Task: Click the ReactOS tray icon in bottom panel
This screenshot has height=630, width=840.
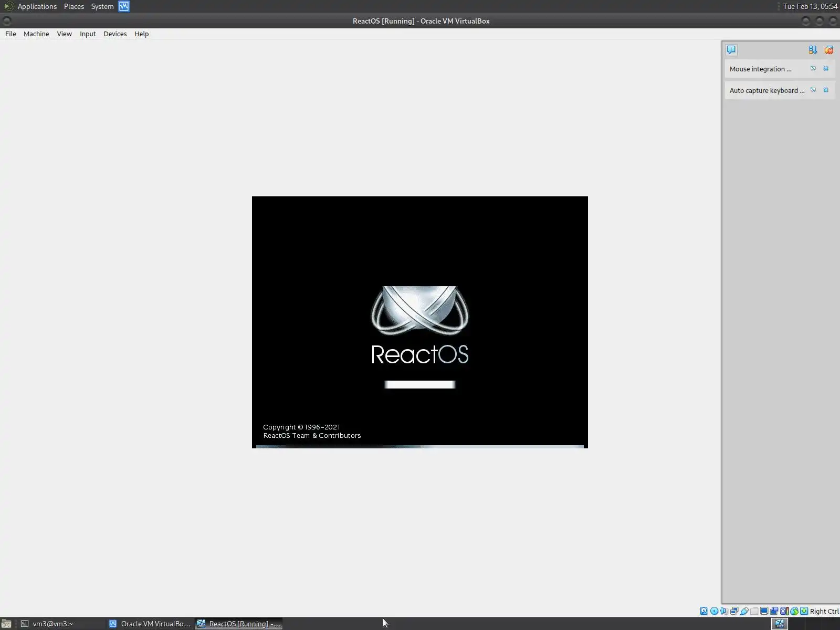Action: click(x=780, y=624)
